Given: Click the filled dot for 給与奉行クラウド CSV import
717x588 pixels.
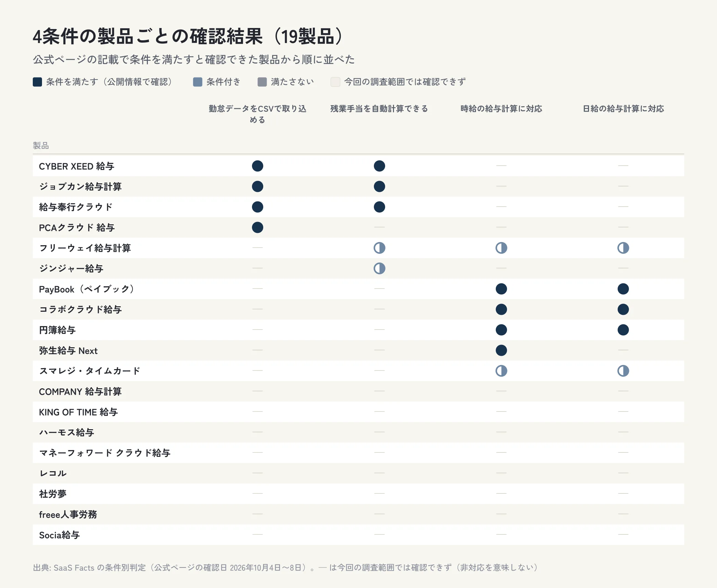Looking at the screenshot, I should [257, 207].
